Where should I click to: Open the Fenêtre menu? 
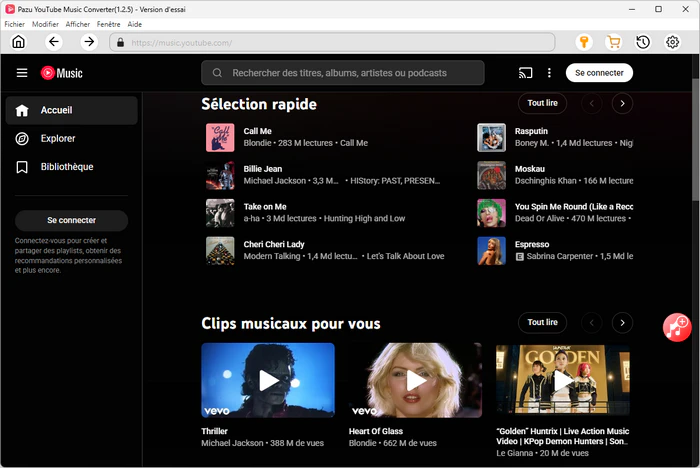tap(108, 24)
